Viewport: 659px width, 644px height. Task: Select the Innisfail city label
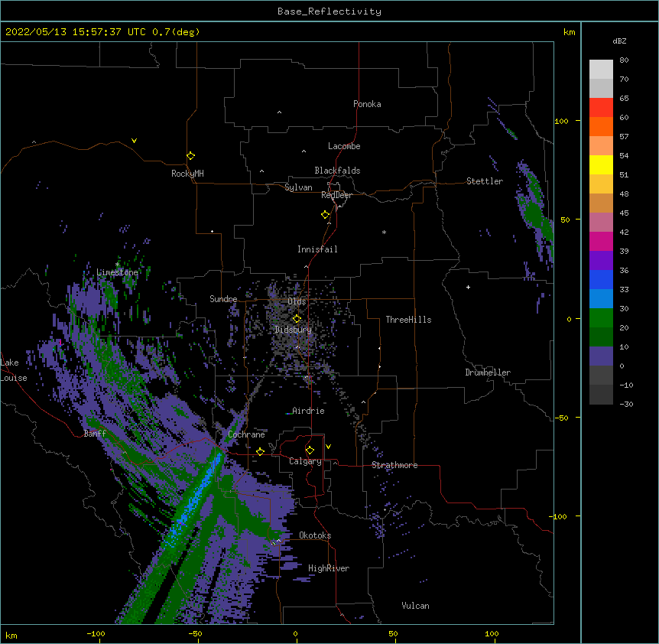(x=317, y=249)
